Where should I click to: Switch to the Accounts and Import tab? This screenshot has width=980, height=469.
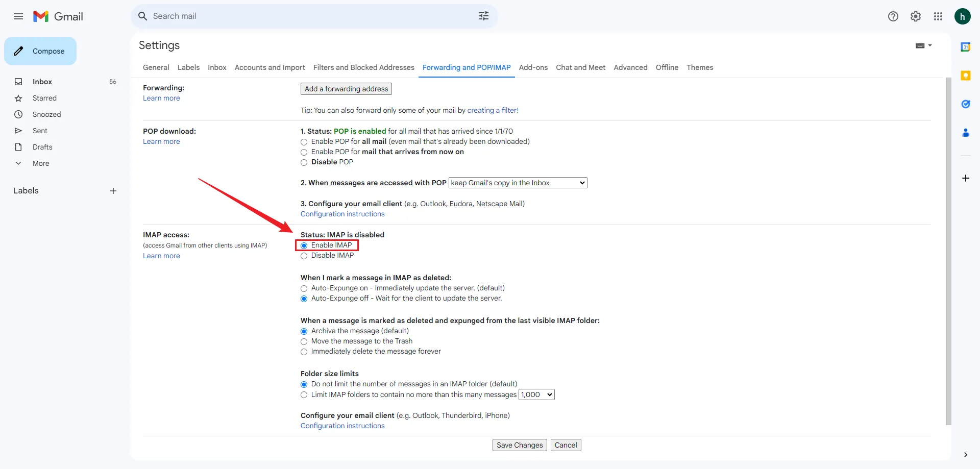pos(269,67)
